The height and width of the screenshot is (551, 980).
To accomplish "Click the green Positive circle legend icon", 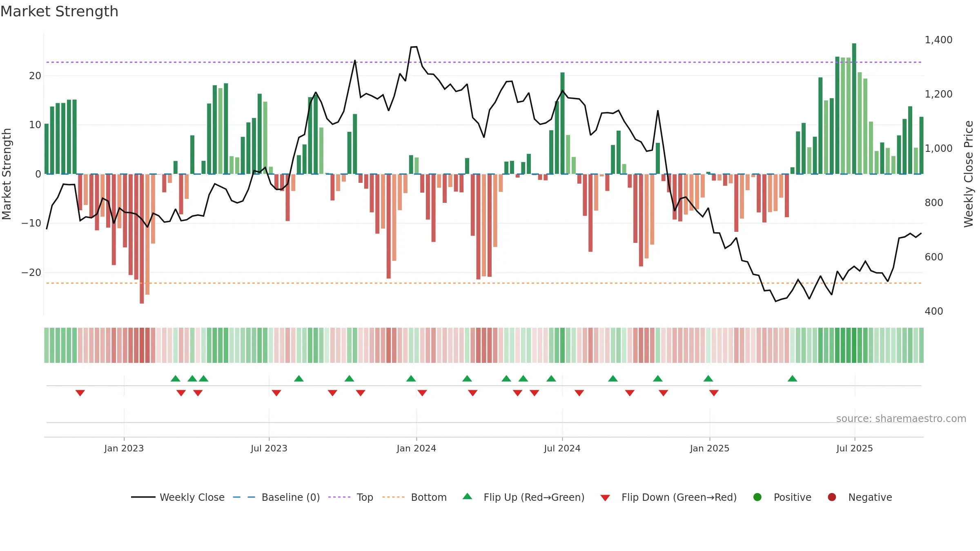I will tap(757, 497).
